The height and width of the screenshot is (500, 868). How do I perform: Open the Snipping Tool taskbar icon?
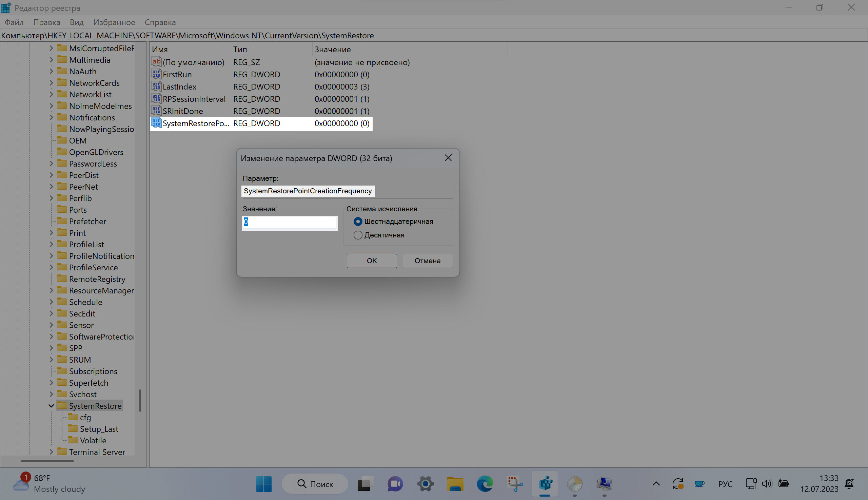[x=515, y=484]
